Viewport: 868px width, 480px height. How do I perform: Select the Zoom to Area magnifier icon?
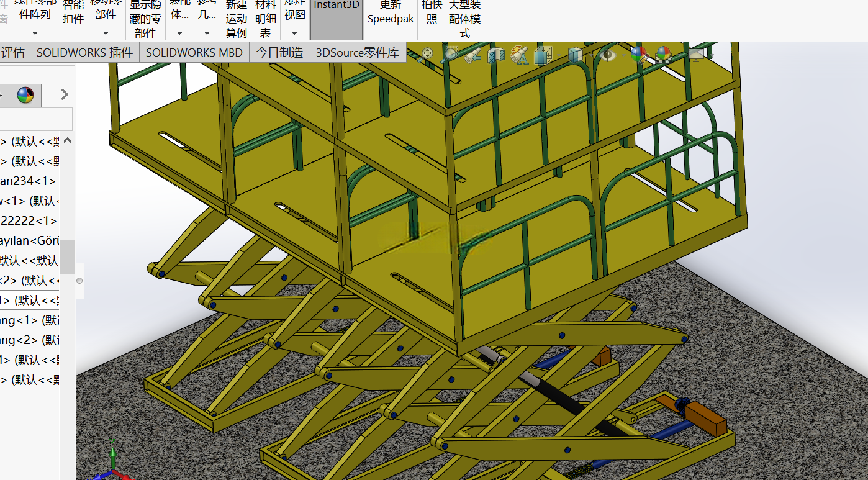(x=450, y=55)
